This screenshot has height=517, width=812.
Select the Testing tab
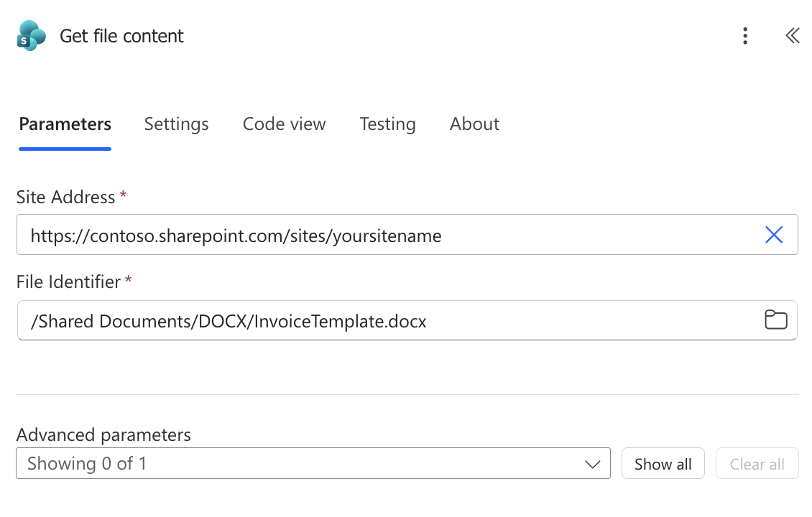pyautogui.click(x=387, y=124)
